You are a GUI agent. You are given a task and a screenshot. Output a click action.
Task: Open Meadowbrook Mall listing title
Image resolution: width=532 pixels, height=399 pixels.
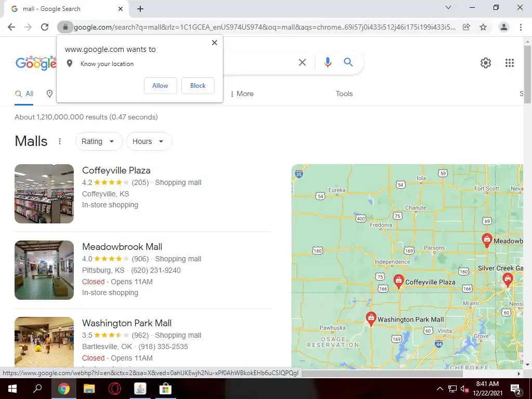pyautogui.click(x=122, y=247)
